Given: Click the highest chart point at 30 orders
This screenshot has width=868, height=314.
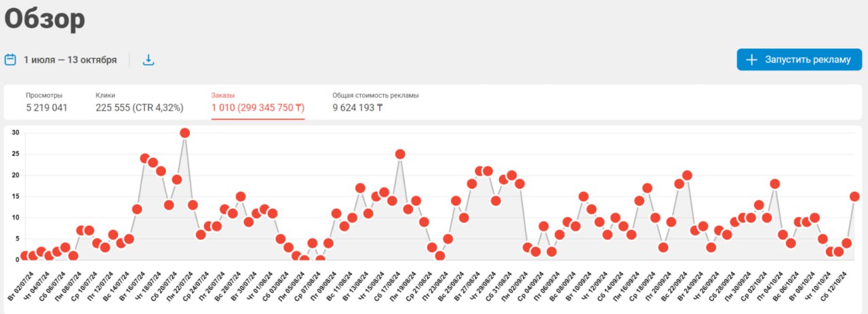Looking at the screenshot, I should [184, 133].
